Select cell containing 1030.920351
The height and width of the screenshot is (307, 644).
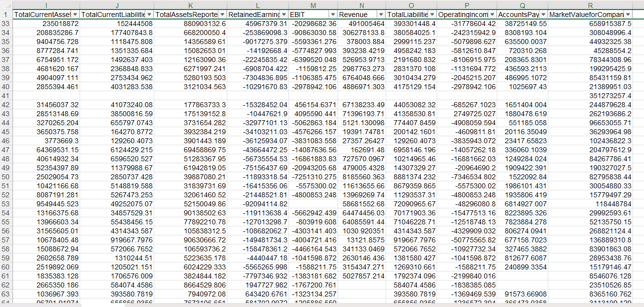tap(362, 231)
